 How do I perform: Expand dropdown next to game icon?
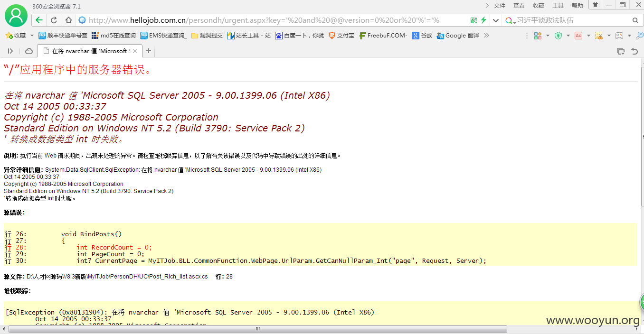(x=629, y=36)
